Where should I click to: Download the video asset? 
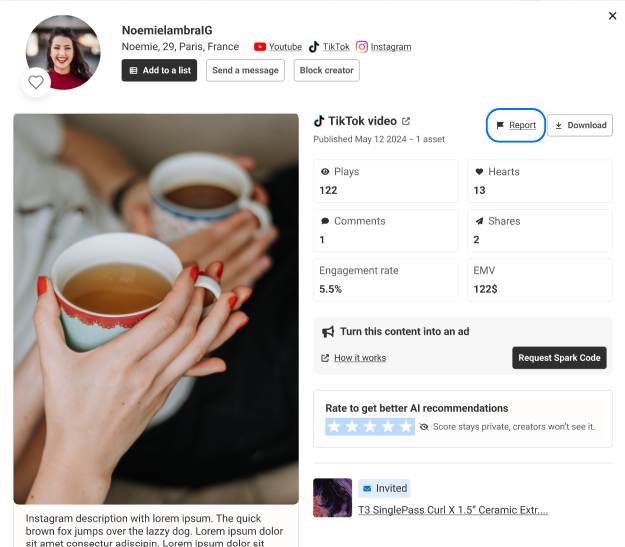(580, 125)
